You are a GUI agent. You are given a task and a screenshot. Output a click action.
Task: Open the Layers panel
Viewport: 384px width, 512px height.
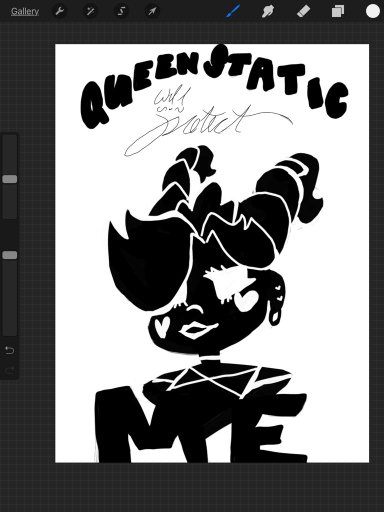(338, 11)
